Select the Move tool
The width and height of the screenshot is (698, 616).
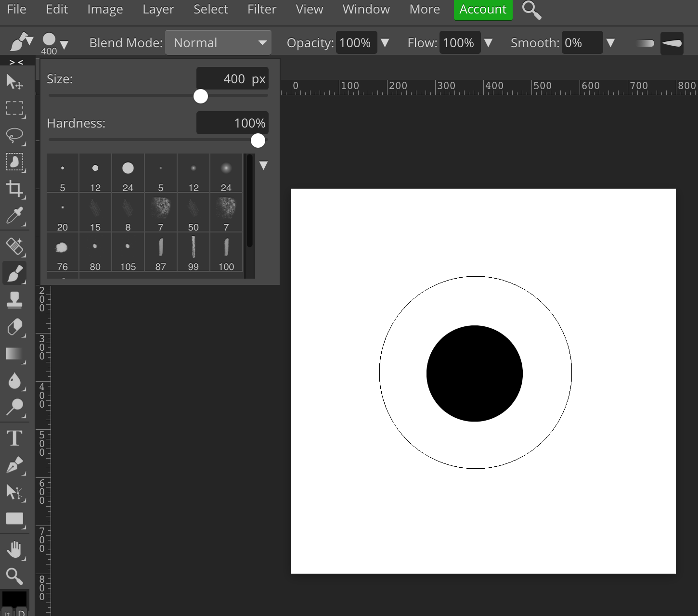tap(14, 82)
